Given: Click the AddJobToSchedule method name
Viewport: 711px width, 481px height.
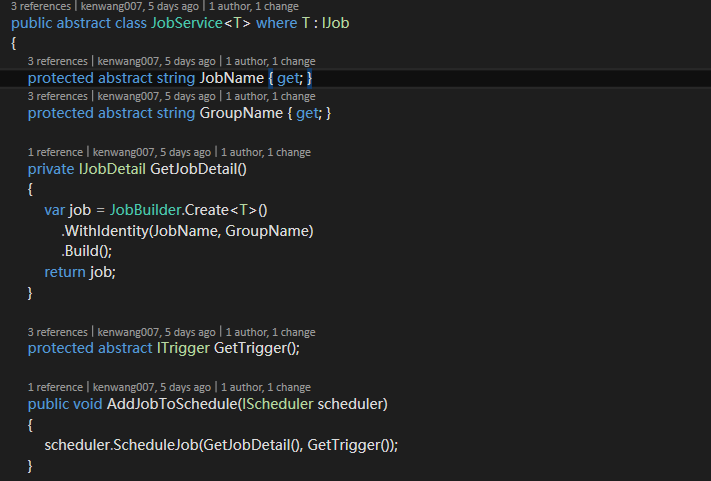Looking at the screenshot, I should coord(172,404).
